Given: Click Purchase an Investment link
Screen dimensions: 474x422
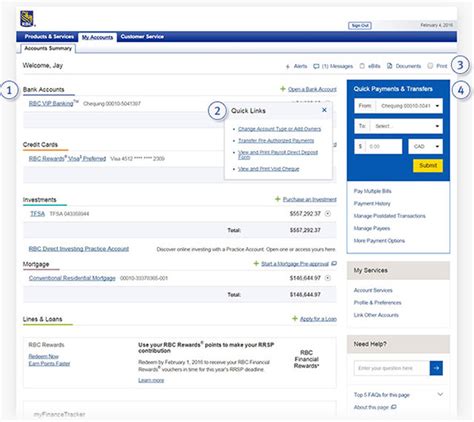Looking at the screenshot, I should tap(310, 199).
